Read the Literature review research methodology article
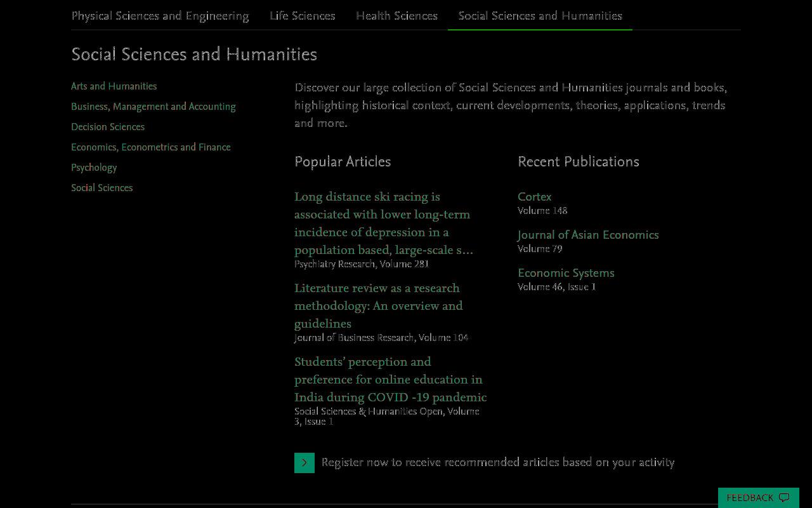The width and height of the screenshot is (812, 508). click(379, 306)
